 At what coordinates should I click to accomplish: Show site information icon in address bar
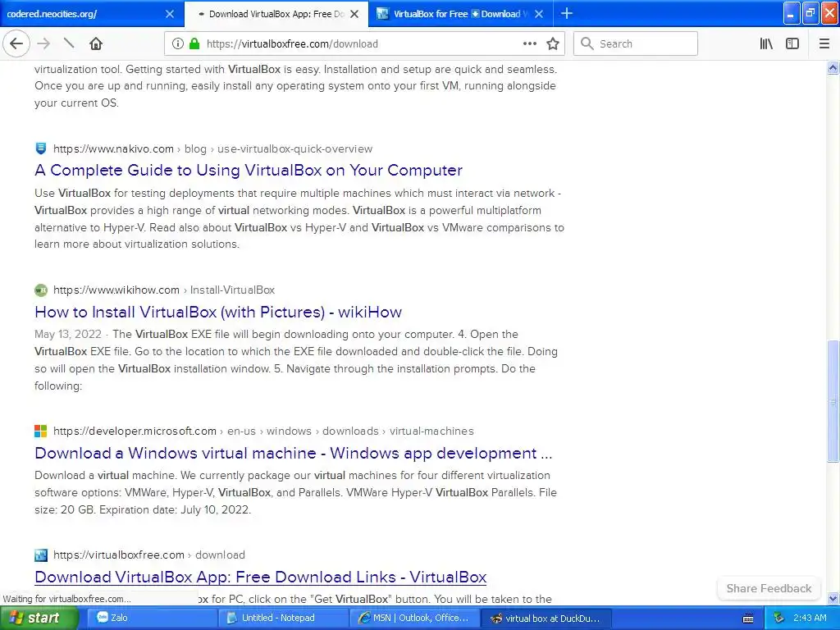tap(177, 43)
